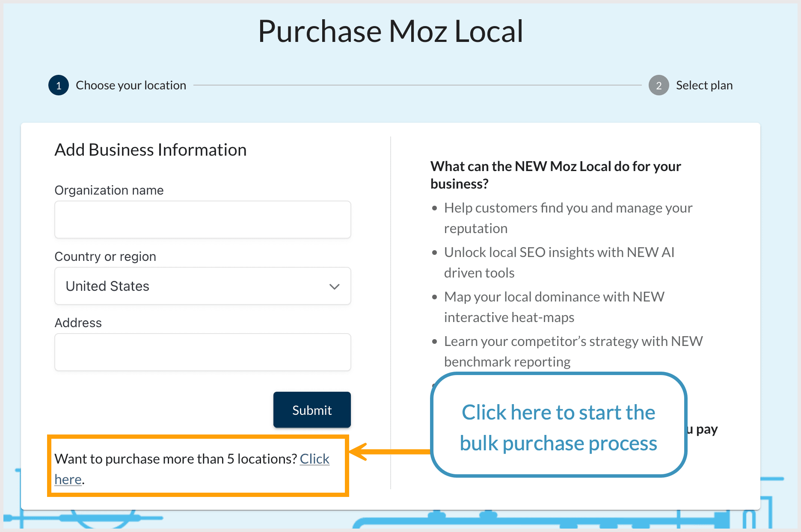801x532 pixels.
Task: Click the dropdown chevron on country selector
Action: click(x=334, y=286)
